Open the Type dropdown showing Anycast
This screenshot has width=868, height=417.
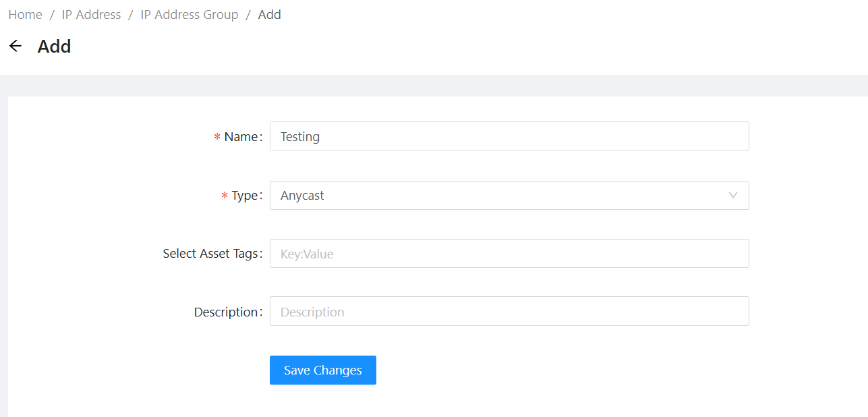click(499, 196)
